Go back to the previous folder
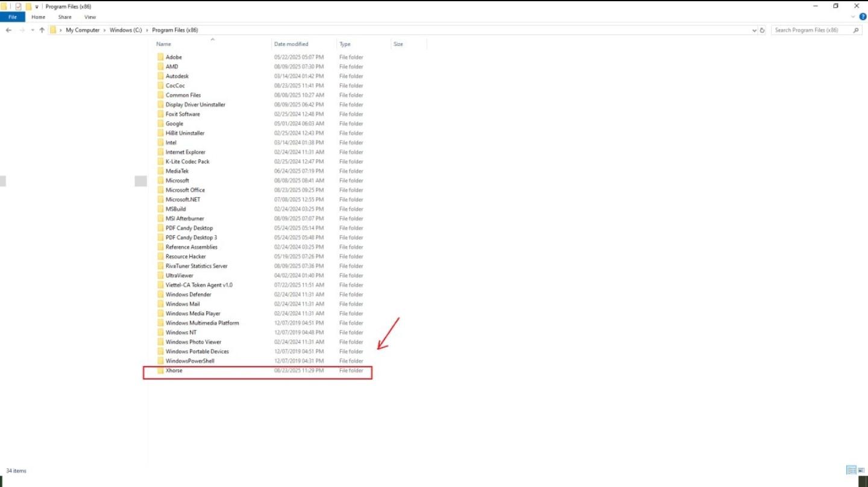 tap(8, 30)
